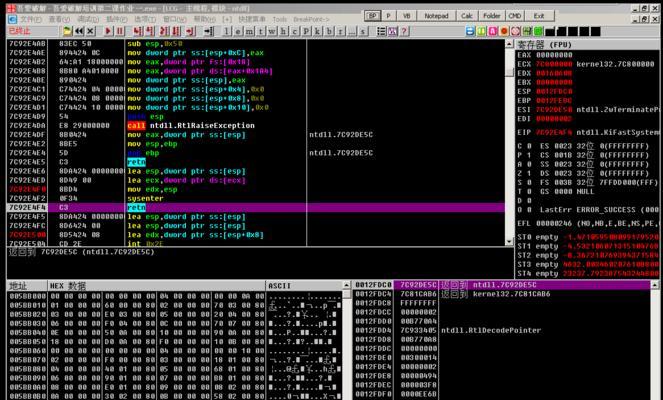Click hex dump pane scroll up arrow
This screenshot has height=400, width=663.
pyautogui.click(x=346, y=285)
